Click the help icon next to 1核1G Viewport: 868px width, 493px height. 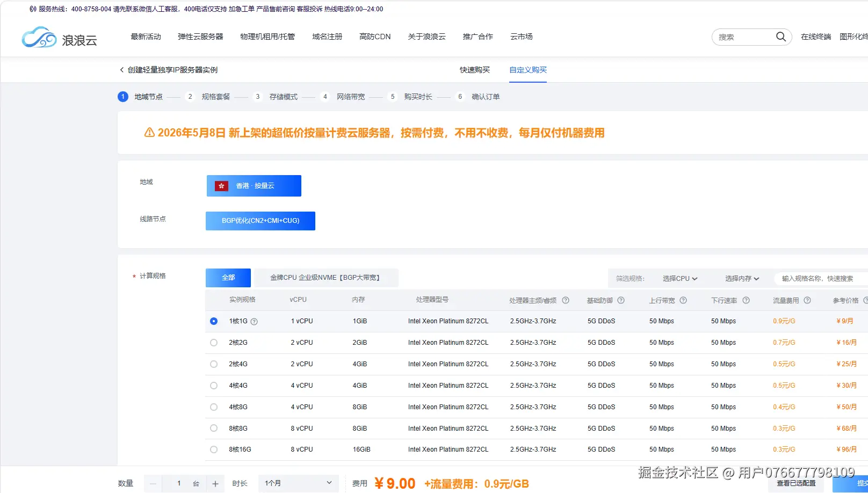(254, 322)
